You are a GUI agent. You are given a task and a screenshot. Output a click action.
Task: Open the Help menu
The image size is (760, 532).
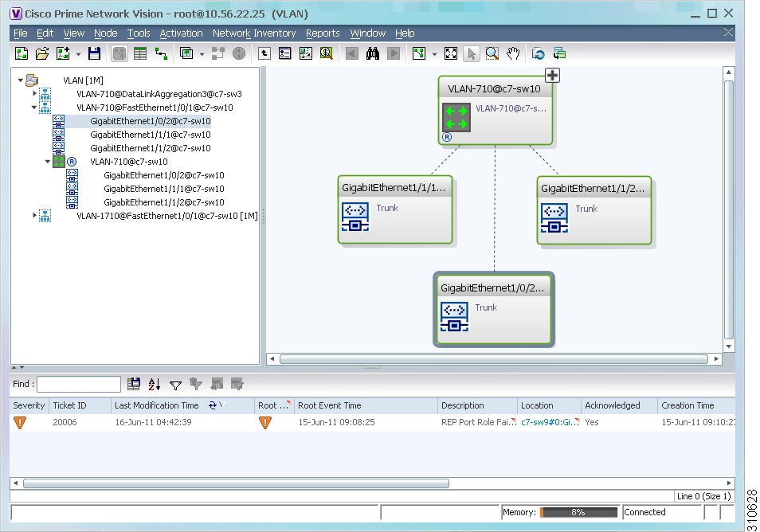pyautogui.click(x=405, y=33)
